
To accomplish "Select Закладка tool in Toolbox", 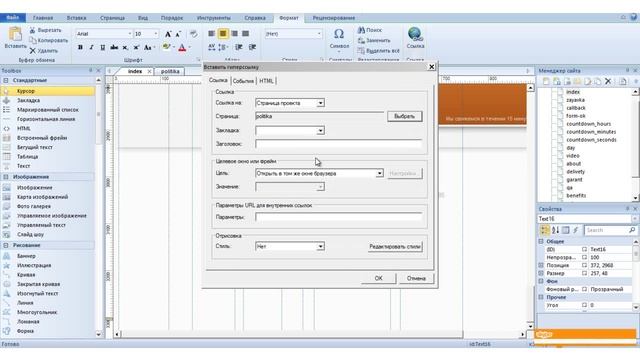I will point(28,100).
